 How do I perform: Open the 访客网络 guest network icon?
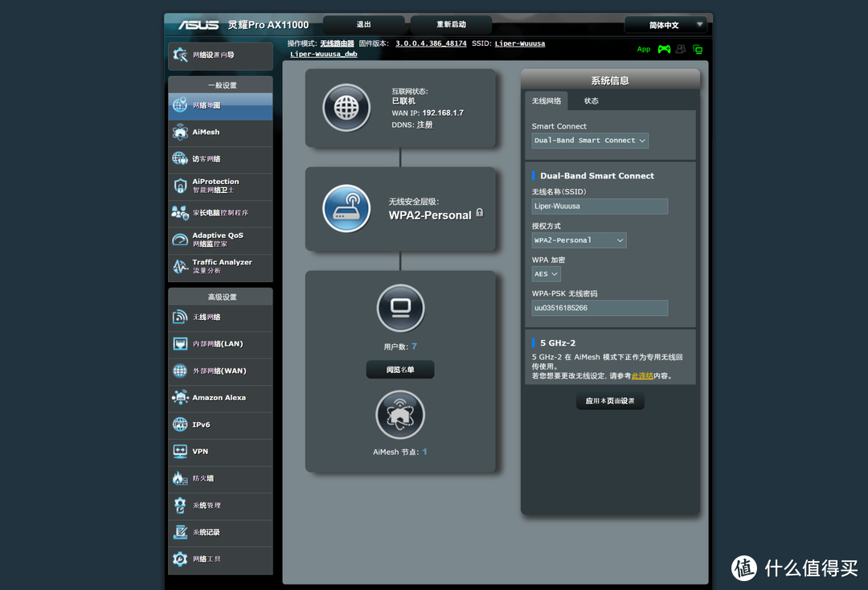180,158
